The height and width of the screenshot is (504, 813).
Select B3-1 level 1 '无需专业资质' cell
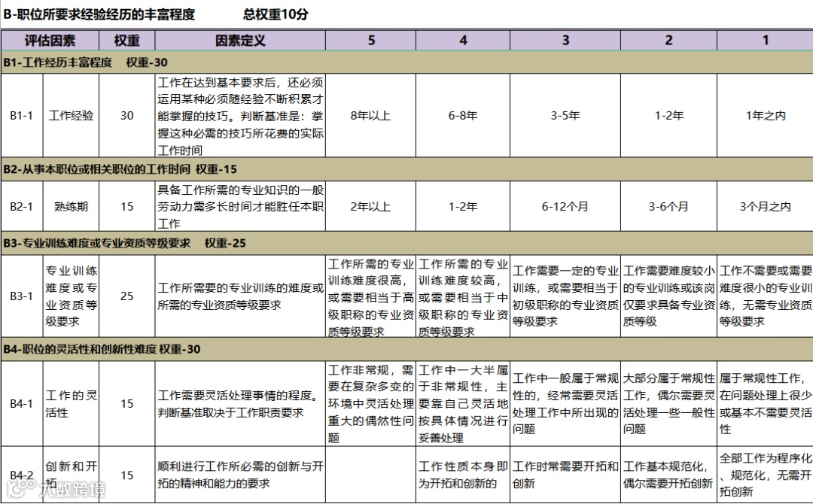click(766, 296)
